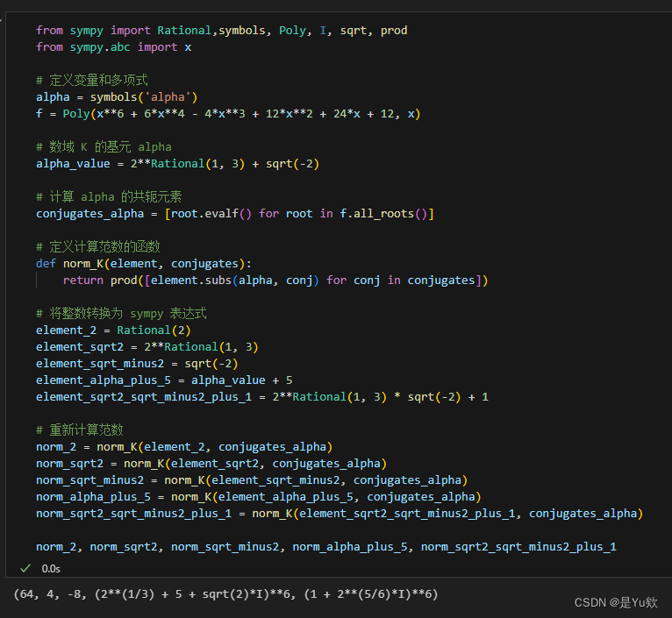Click the first import line 'from sympy import Rational...'

click(222, 31)
